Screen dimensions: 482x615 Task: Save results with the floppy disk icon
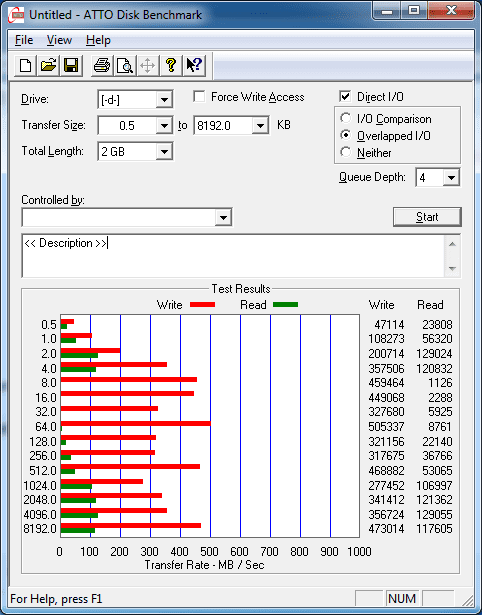pyautogui.click(x=71, y=65)
